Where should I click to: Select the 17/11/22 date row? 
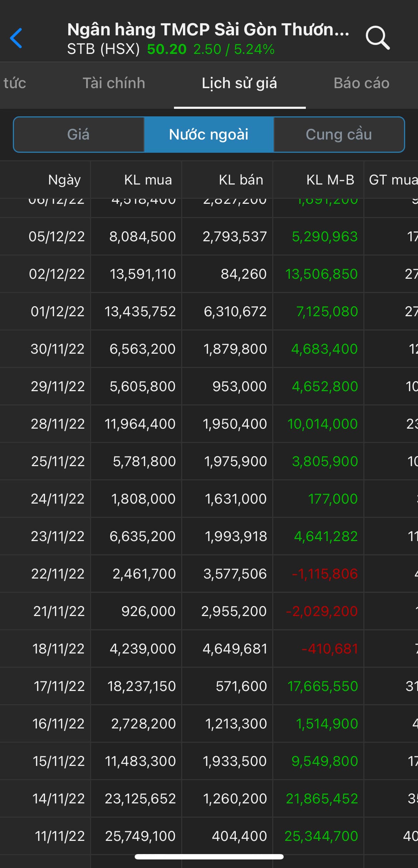click(59, 686)
